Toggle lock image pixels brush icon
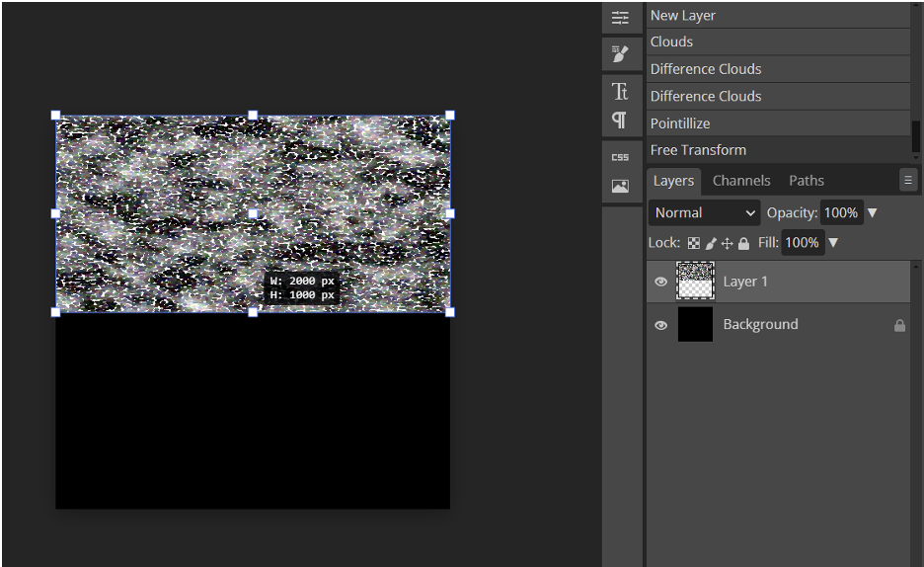 (711, 243)
